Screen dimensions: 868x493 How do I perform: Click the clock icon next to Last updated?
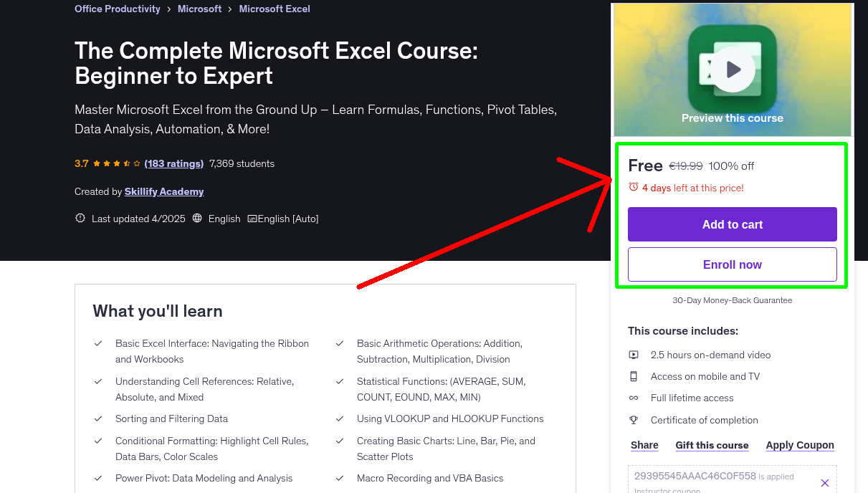80,218
